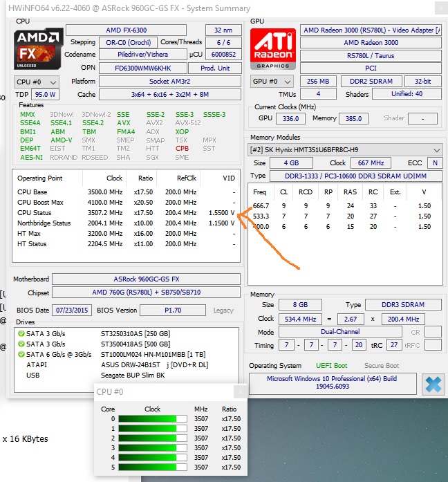Click the HT Status 2204.5 MHz row

pos(126,244)
